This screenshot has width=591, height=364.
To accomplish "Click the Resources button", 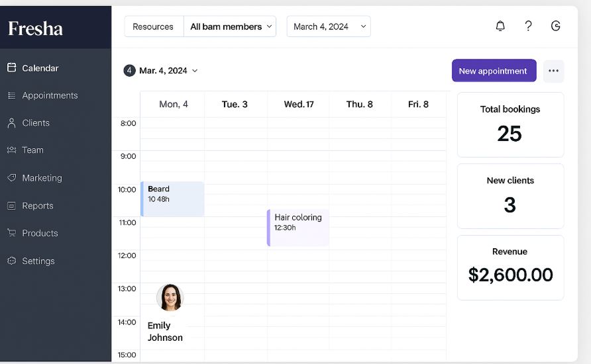I will click(x=154, y=26).
